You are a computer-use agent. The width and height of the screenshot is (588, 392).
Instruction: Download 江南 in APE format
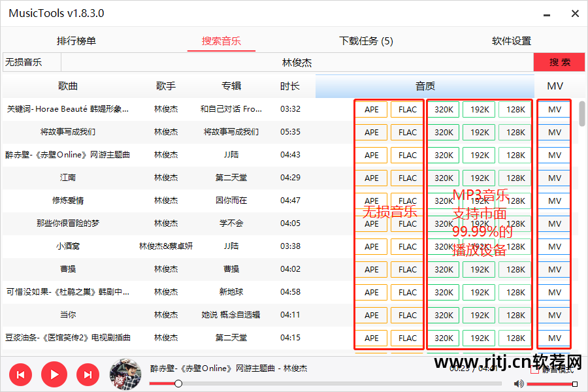[371, 178]
